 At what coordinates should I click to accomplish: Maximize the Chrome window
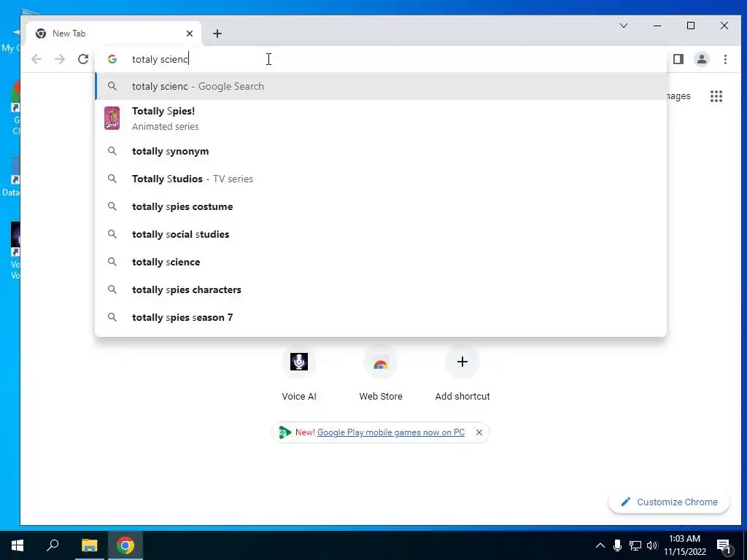(691, 26)
